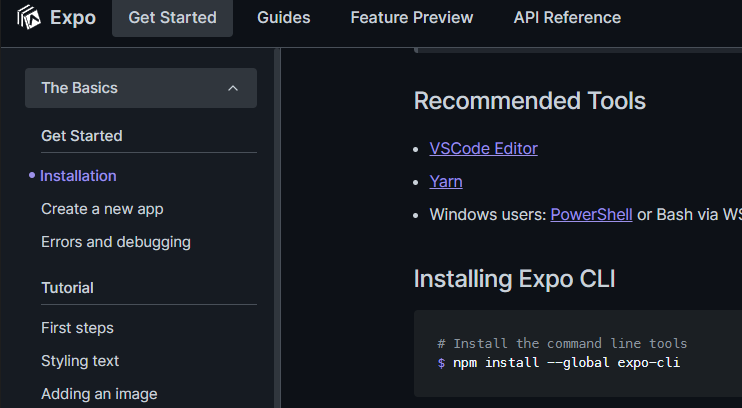The height and width of the screenshot is (408, 742).
Task: Click the Get Started sidebar section label
Action: (x=82, y=136)
